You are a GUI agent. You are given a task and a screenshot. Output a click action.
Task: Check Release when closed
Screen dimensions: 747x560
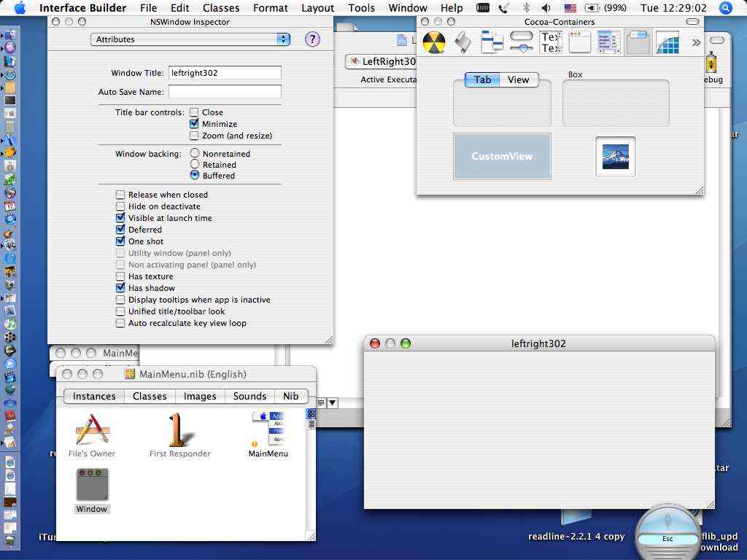point(120,195)
